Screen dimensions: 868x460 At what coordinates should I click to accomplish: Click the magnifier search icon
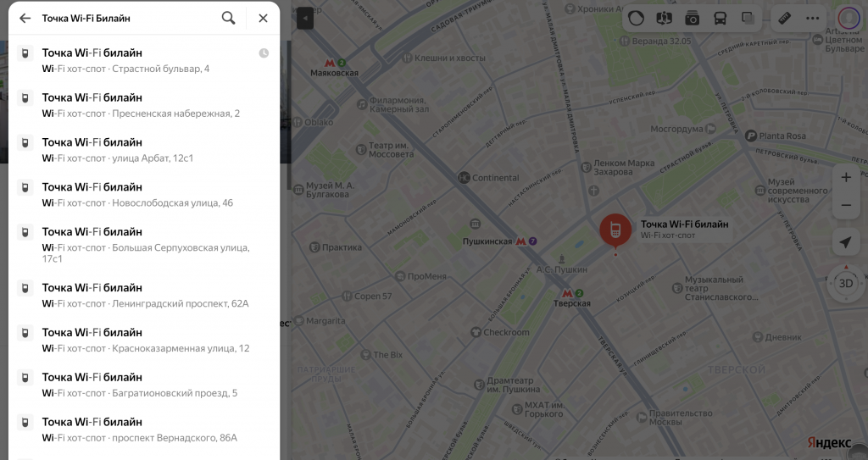[228, 19]
